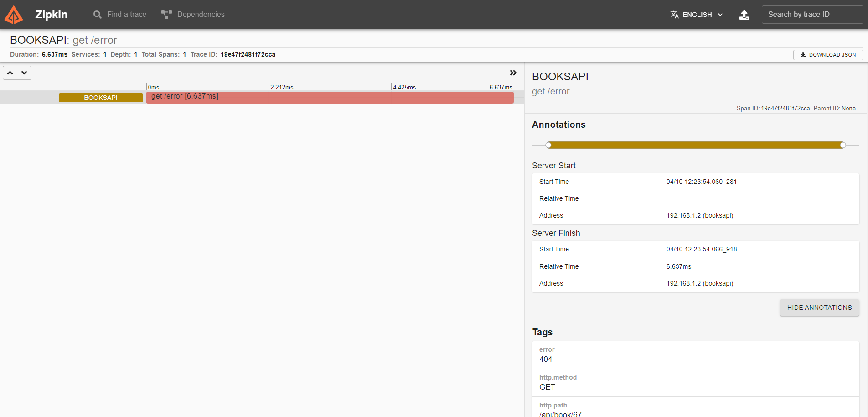Click the Zipkin logo icon

14,15
